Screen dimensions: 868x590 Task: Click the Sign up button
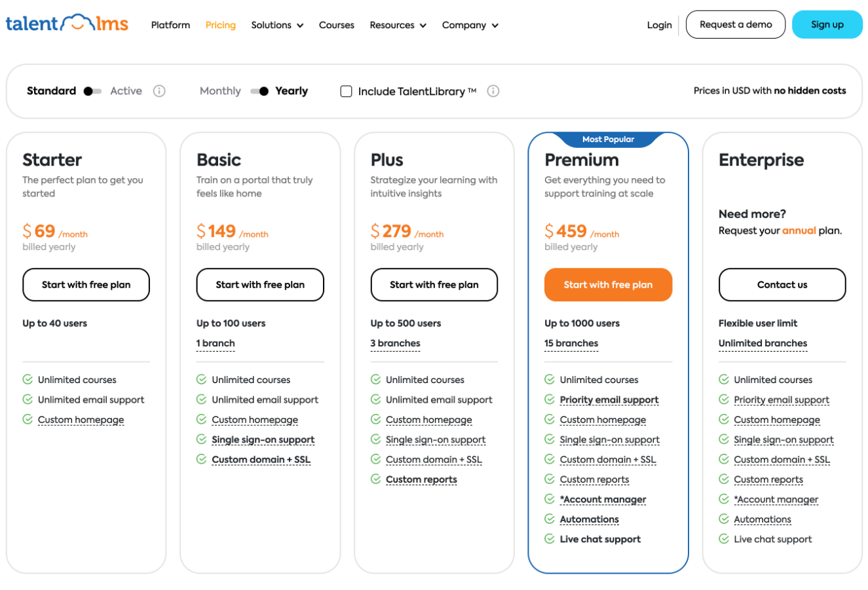pos(827,24)
